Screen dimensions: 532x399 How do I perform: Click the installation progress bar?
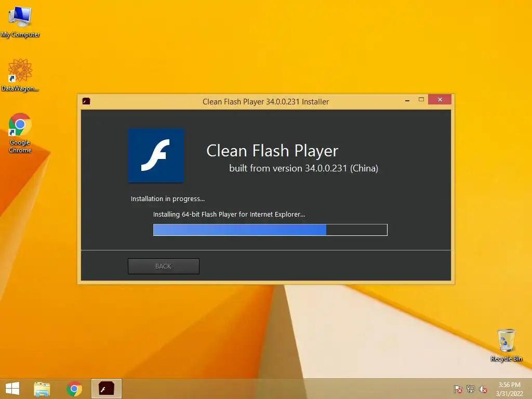[x=270, y=230]
